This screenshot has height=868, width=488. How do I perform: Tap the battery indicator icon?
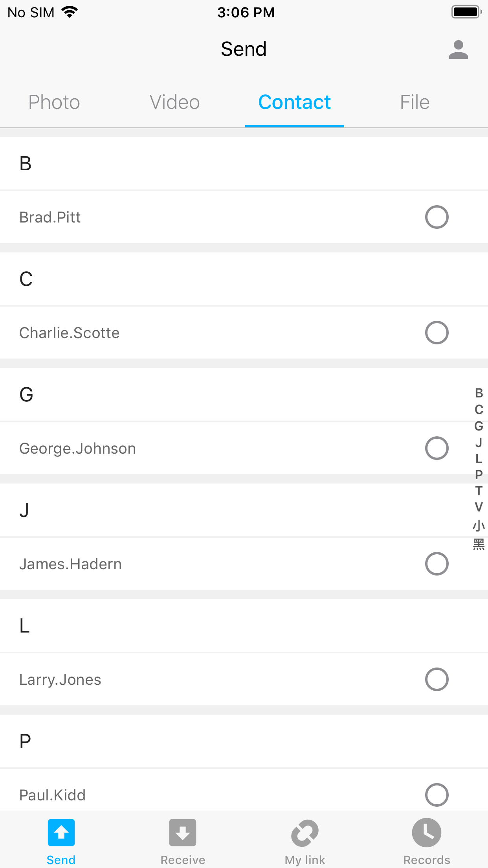466,12
